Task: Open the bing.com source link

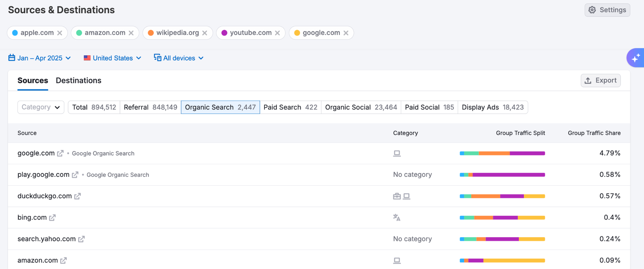Action: click(32, 217)
